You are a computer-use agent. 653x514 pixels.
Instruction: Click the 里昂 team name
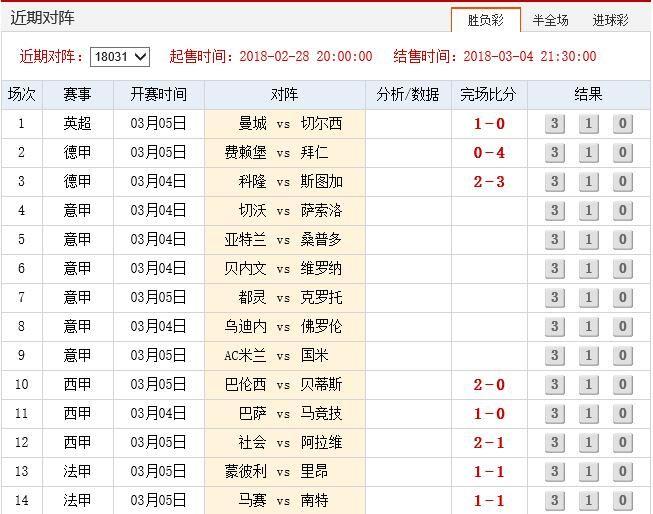(x=314, y=472)
